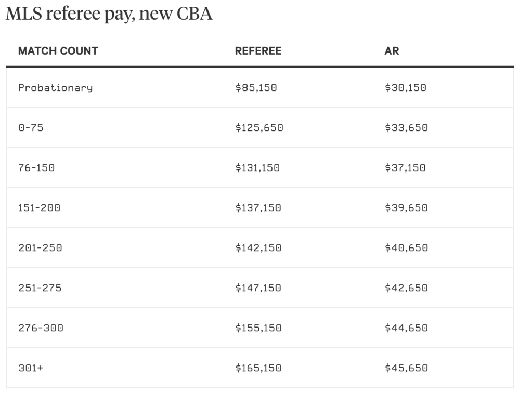Click the $37,150 AR salary cell

[405, 167]
